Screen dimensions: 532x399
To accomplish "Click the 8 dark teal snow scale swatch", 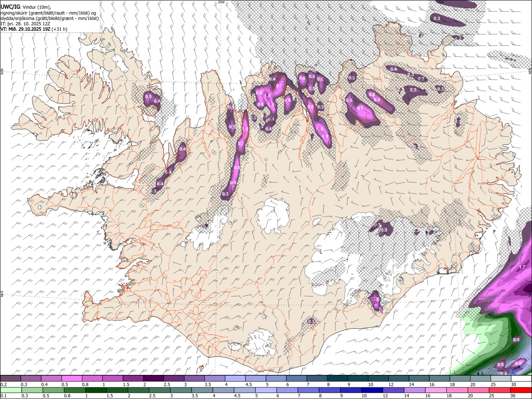I will coord(337,379).
